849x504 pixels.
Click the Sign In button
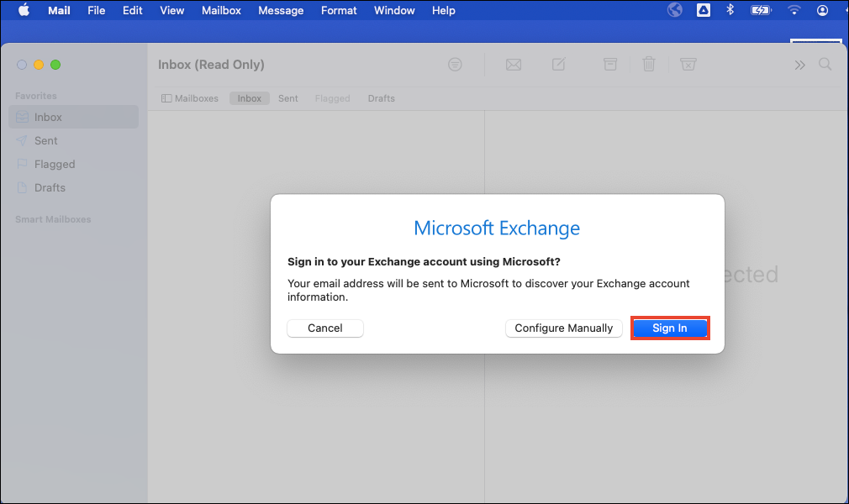click(669, 328)
